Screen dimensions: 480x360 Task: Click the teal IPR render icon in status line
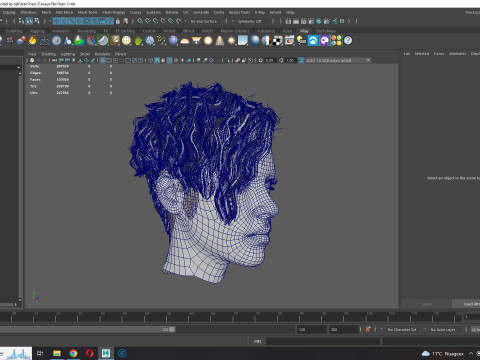point(319,21)
